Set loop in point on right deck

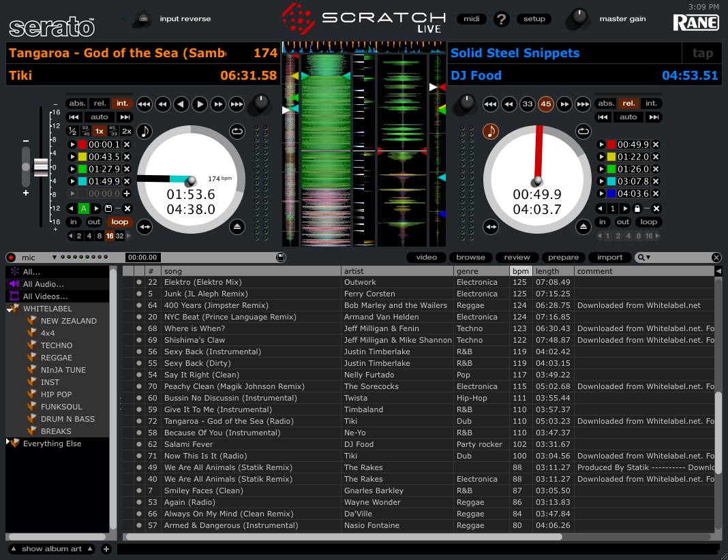click(x=602, y=222)
